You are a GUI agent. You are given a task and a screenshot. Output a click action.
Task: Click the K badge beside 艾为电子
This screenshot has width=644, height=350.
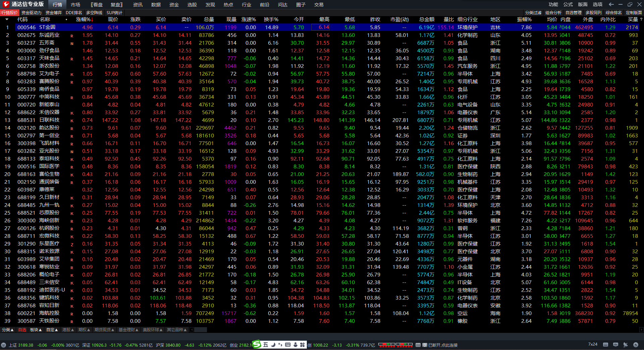[x=72, y=74]
